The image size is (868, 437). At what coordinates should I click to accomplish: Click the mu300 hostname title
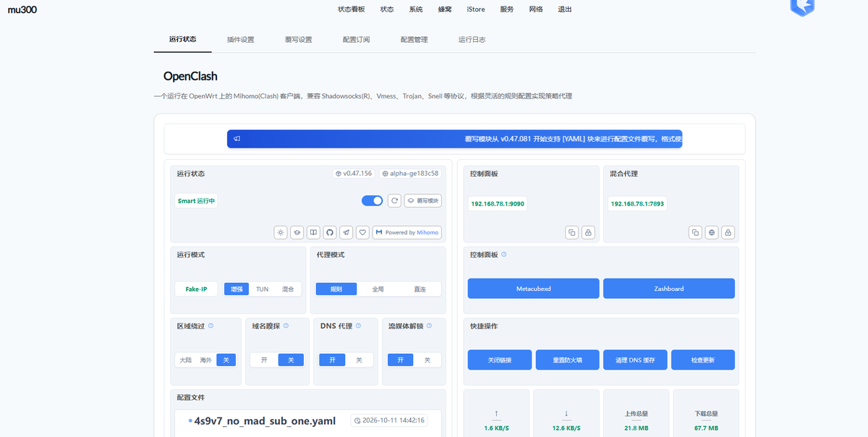22,10
